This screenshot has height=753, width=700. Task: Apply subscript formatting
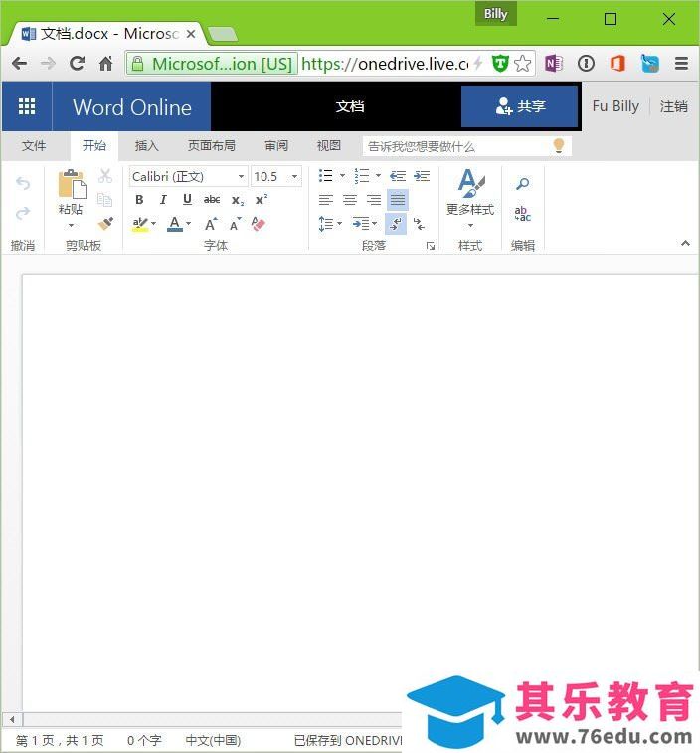(x=238, y=200)
